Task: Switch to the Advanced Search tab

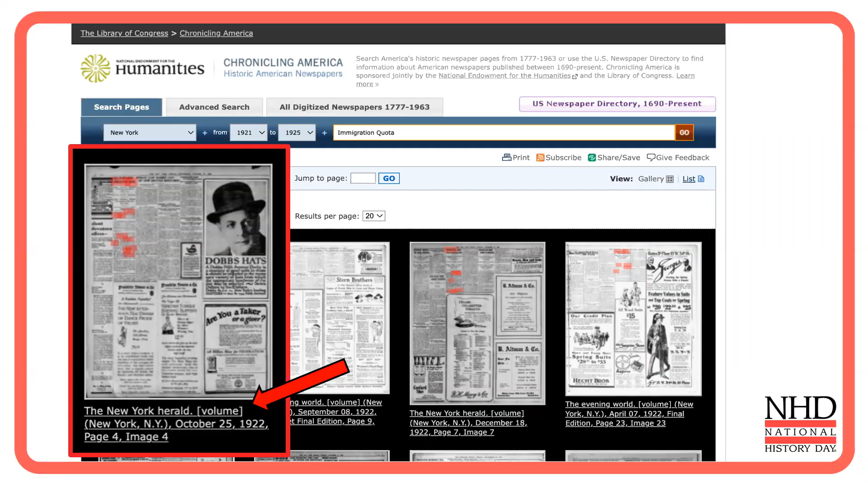Action: tap(214, 107)
